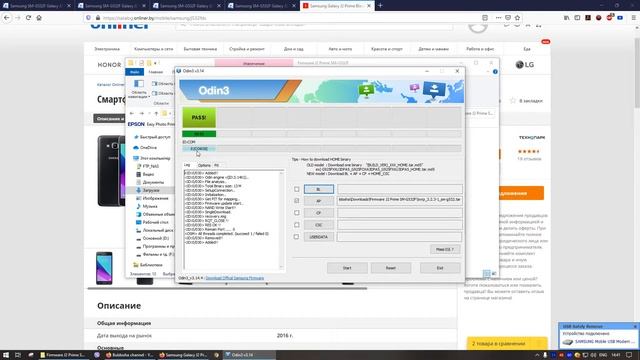Tick the USERDATA checkbox
Image resolution: width=640 pixels, height=360 pixels.
tap(297, 237)
